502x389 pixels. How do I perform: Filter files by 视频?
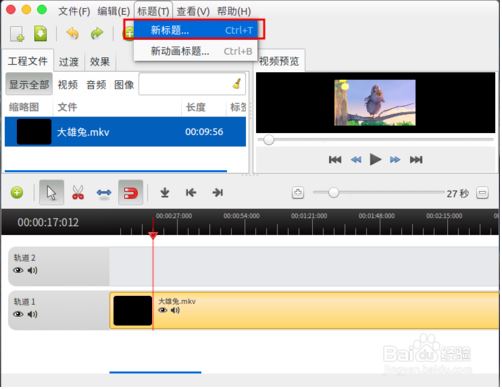(68, 84)
